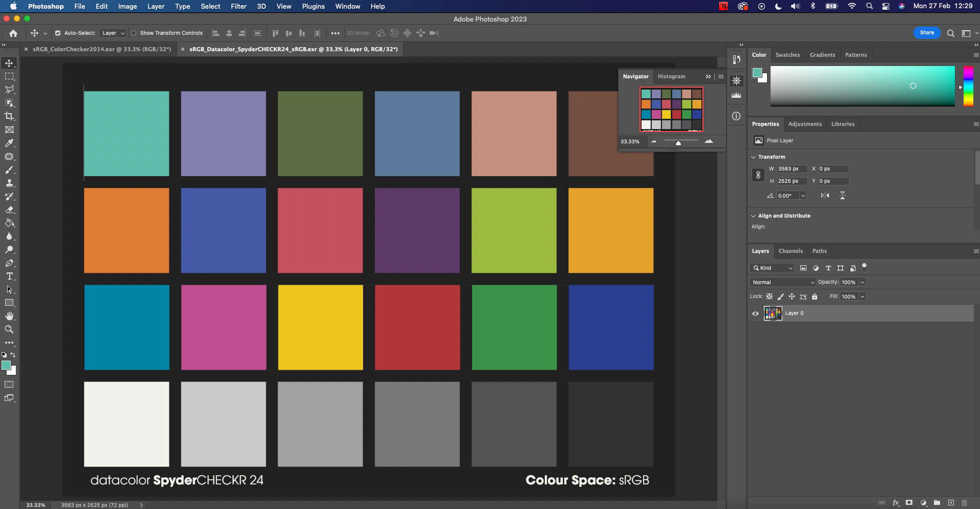
Task: Select the Paint Bucket tool
Action: click(x=9, y=223)
